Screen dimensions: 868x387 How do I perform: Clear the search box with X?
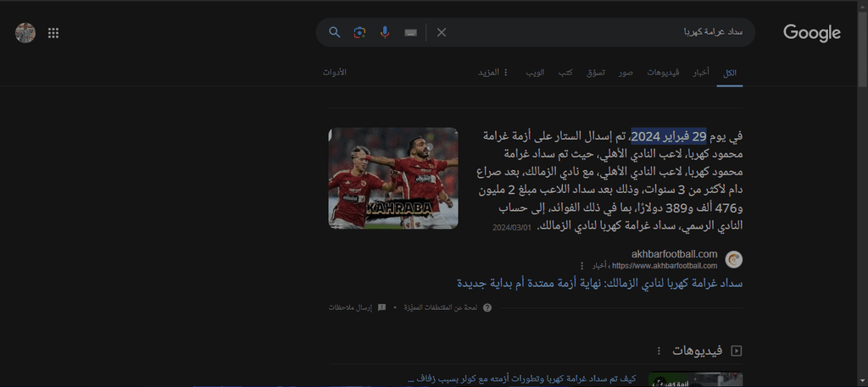click(441, 33)
